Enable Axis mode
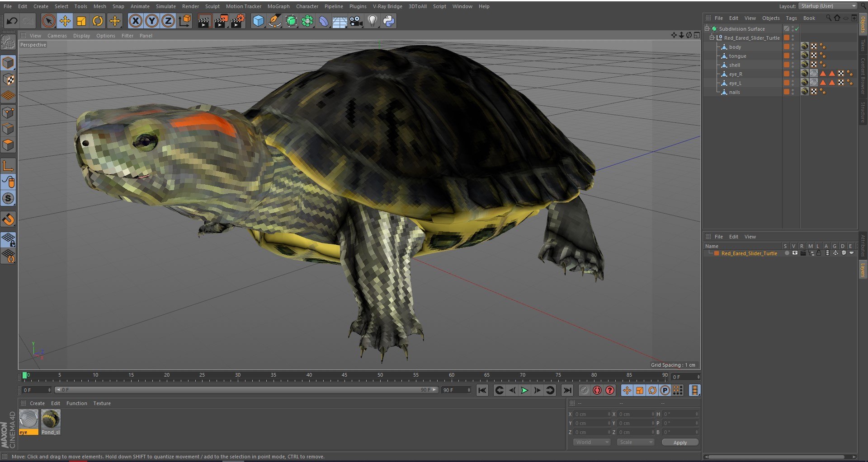This screenshot has width=868, height=462. click(8, 165)
